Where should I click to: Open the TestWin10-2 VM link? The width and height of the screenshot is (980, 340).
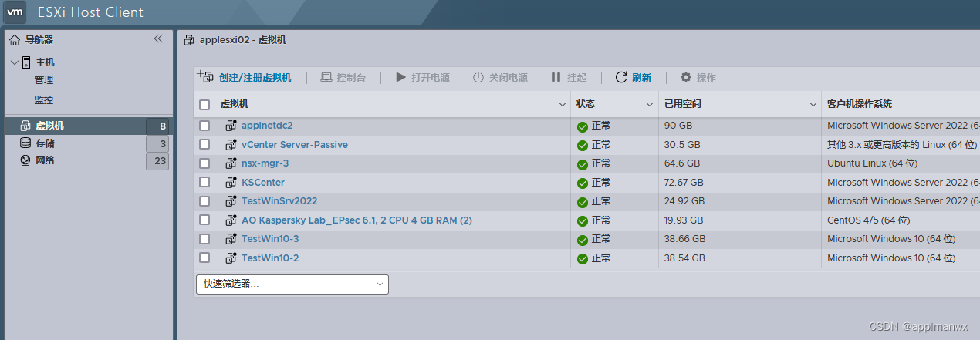270,258
